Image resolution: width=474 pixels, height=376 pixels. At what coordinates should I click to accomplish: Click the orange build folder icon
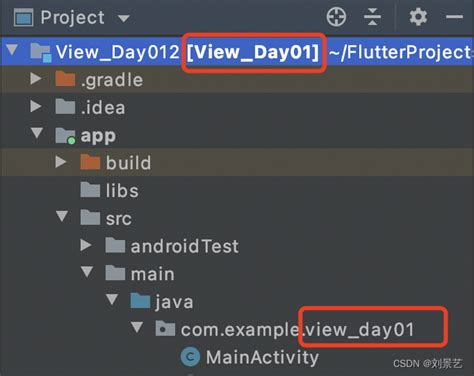point(90,162)
